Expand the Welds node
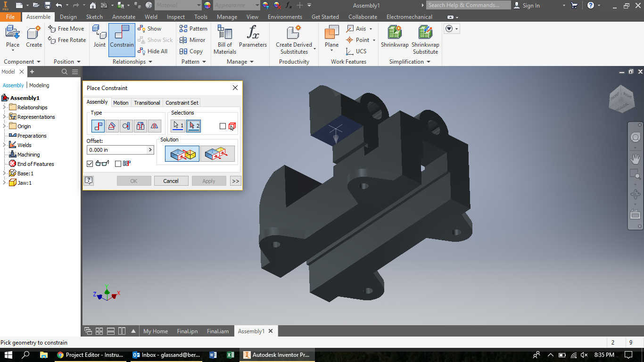Viewport: 644px width, 362px height. point(5,145)
